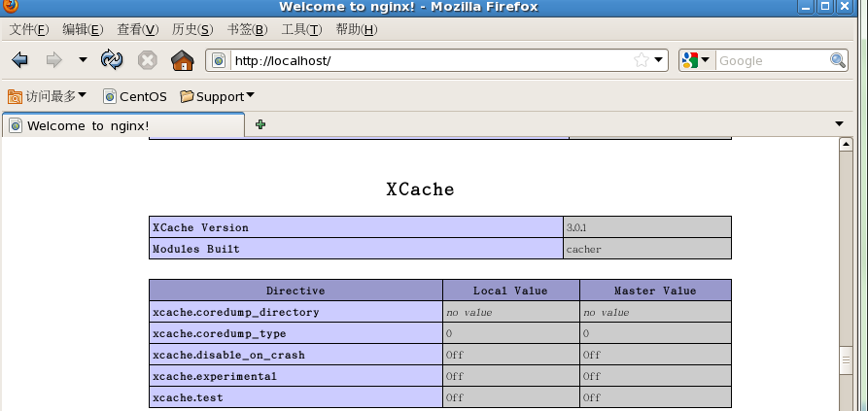
Task: Click the XCache section heading
Action: tap(420, 189)
